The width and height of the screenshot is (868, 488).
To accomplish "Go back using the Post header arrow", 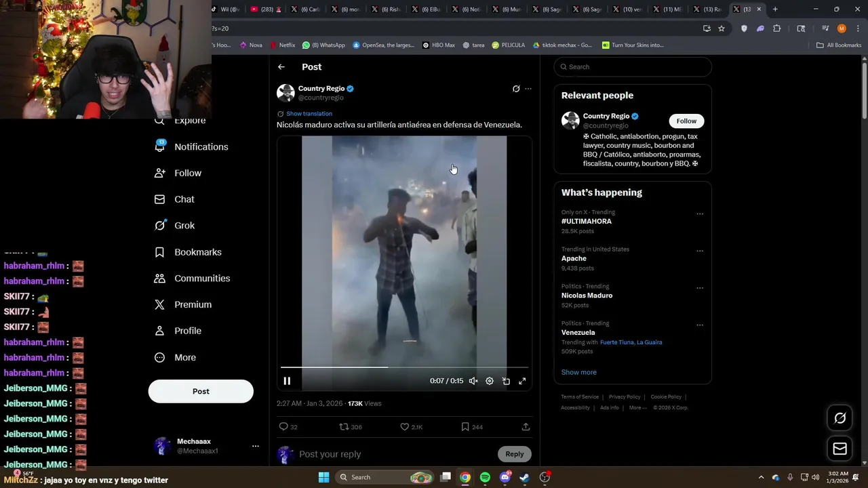I will pos(281,67).
